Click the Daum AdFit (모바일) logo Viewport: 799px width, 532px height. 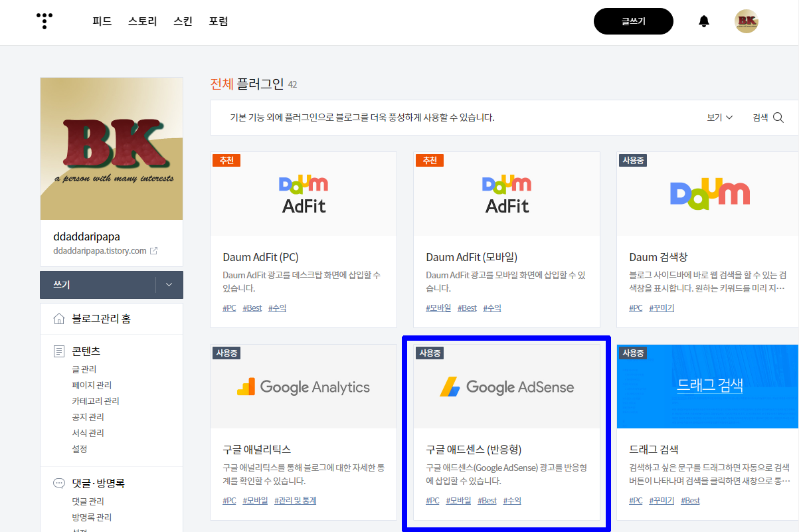click(x=507, y=194)
